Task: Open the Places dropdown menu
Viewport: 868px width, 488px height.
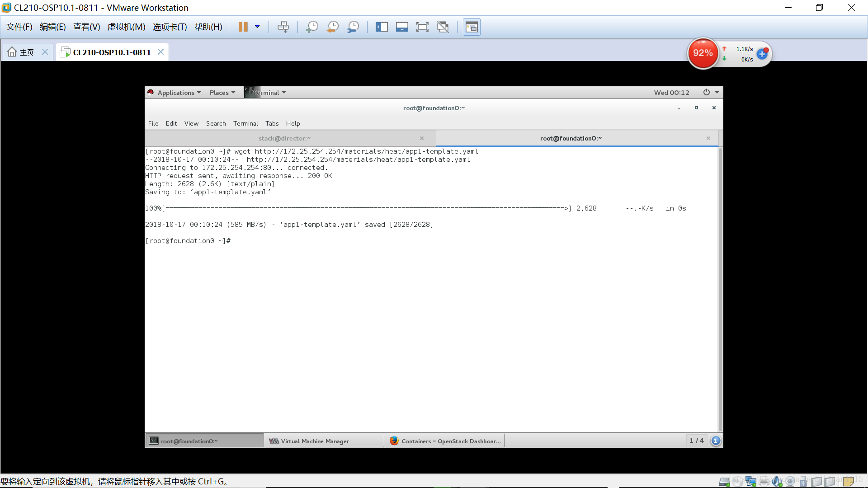Action: pos(222,93)
